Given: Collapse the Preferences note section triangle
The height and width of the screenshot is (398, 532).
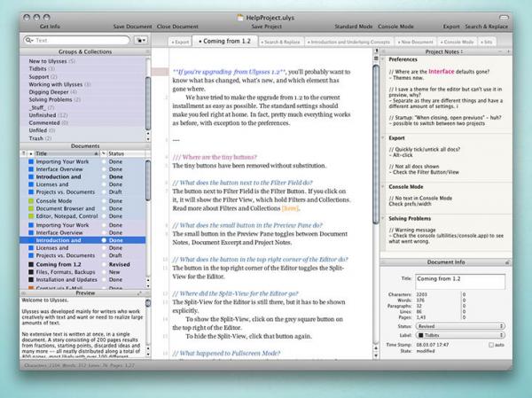Looking at the screenshot, I should click(383, 59).
